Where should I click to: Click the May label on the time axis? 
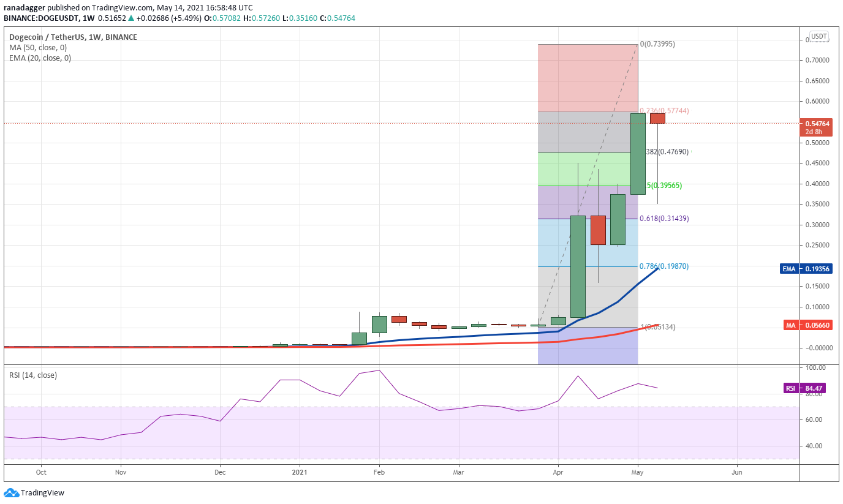[x=638, y=472]
